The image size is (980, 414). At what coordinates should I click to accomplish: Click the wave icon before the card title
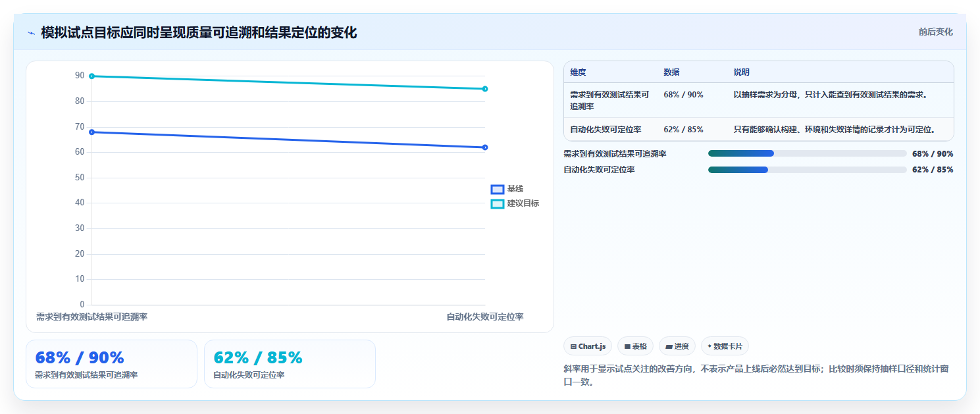[x=32, y=33]
